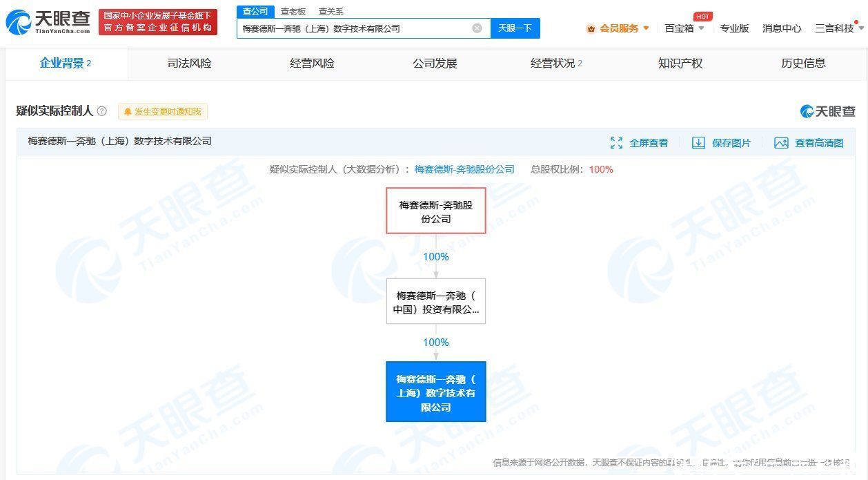
Task: Click the question mark help icon beside 疑似实际控制人
Action: tap(102, 111)
